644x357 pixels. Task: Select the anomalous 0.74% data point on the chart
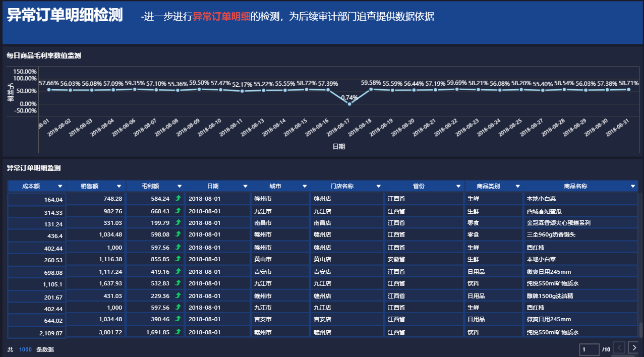click(349, 103)
